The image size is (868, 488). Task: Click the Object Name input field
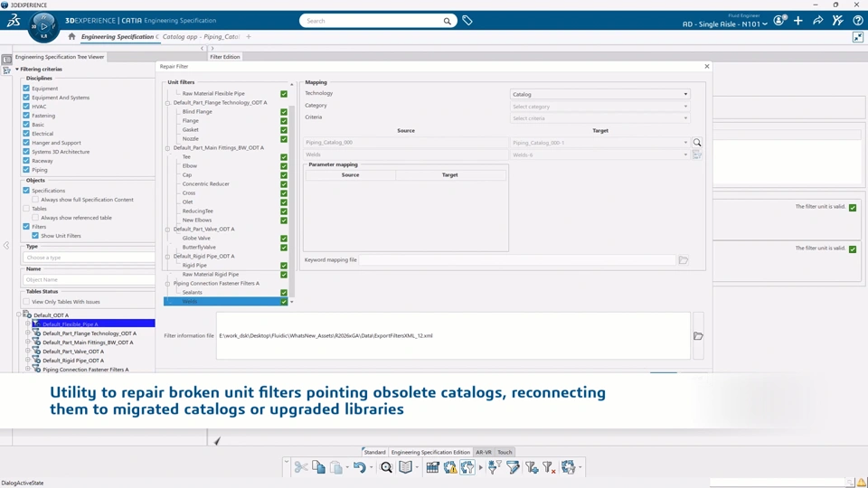point(89,279)
